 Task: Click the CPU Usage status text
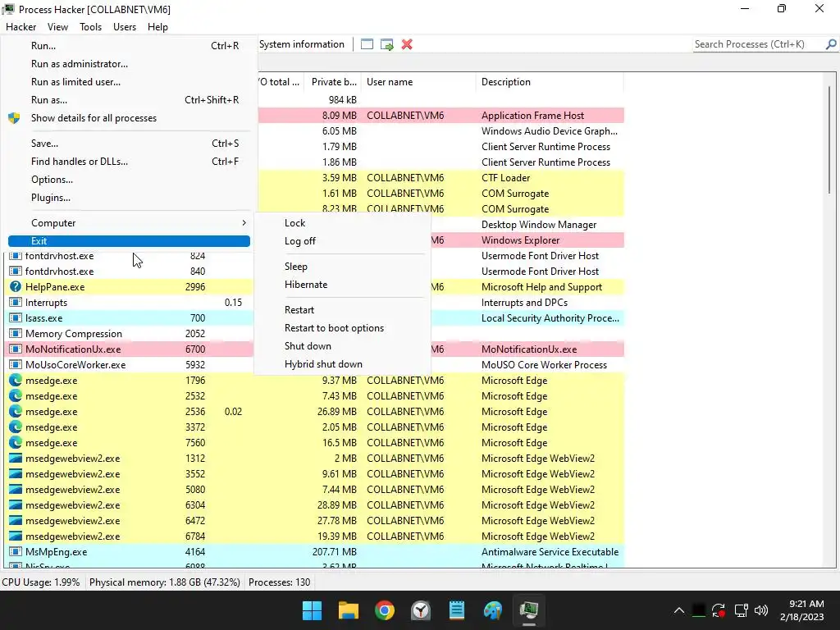point(41,582)
